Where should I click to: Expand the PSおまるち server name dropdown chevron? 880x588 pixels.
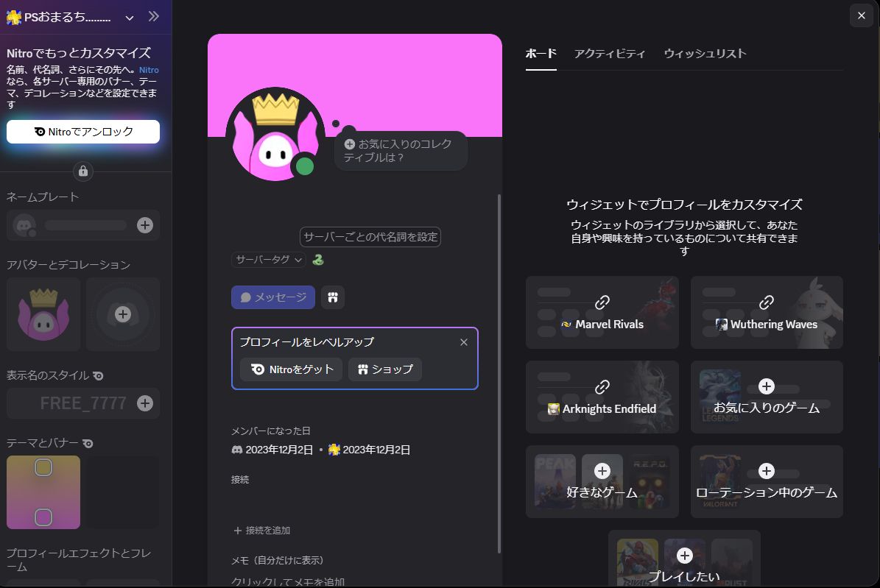pos(130,18)
